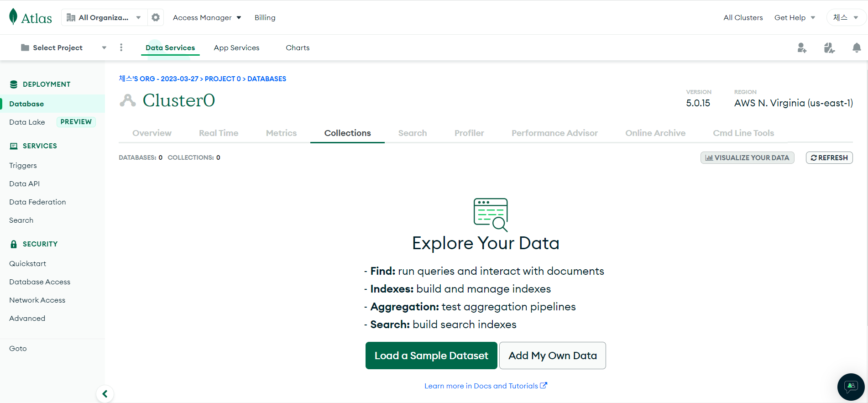The width and height of the screenshot is (868, 403).
Task: Click Goto in the sidebar
Action: point(18,348)
